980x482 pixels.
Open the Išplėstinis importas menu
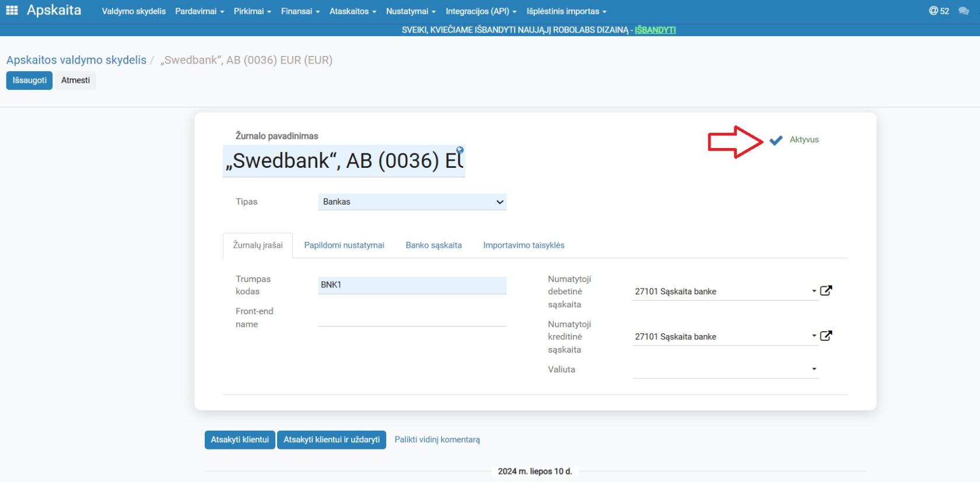tap(566, 11)
